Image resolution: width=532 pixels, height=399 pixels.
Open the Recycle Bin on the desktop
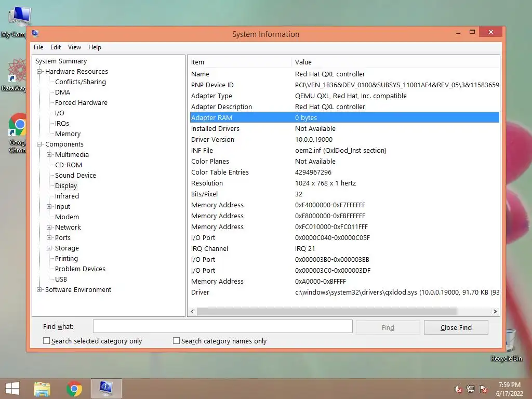[507, 345]
